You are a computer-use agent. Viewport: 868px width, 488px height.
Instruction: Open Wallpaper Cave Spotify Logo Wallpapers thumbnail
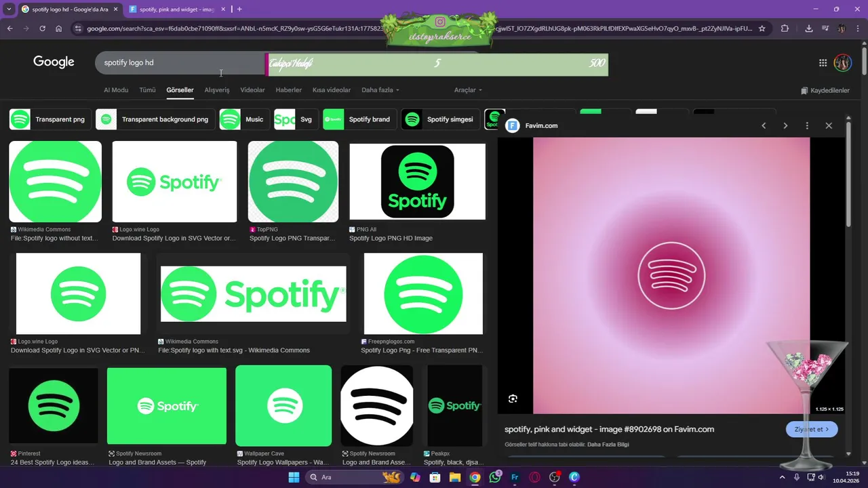283,405
